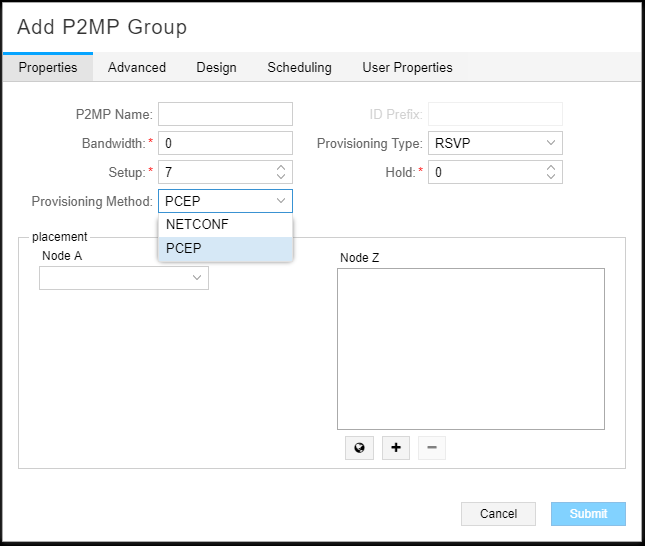Focus the Bandwidth text field
This screenshot has height=546, width=645.
[225, 143]
